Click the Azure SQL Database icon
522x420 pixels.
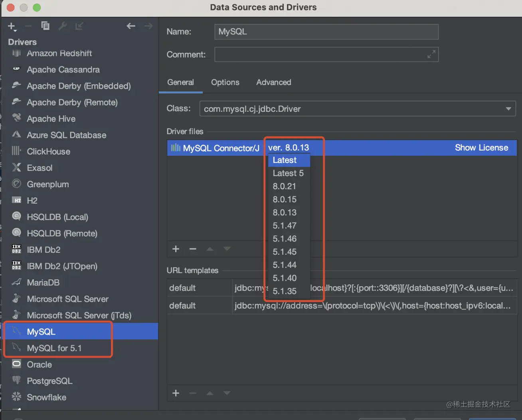pos(16,135)
